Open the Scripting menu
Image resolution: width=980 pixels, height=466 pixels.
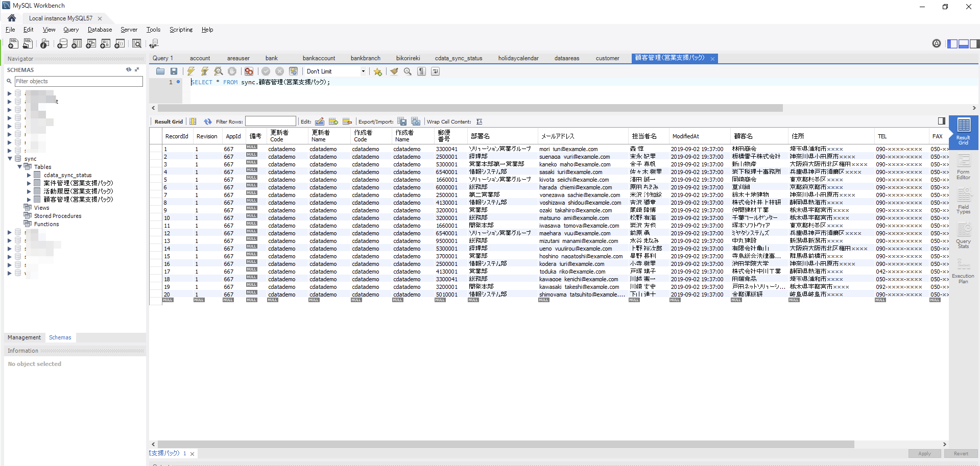181,30
